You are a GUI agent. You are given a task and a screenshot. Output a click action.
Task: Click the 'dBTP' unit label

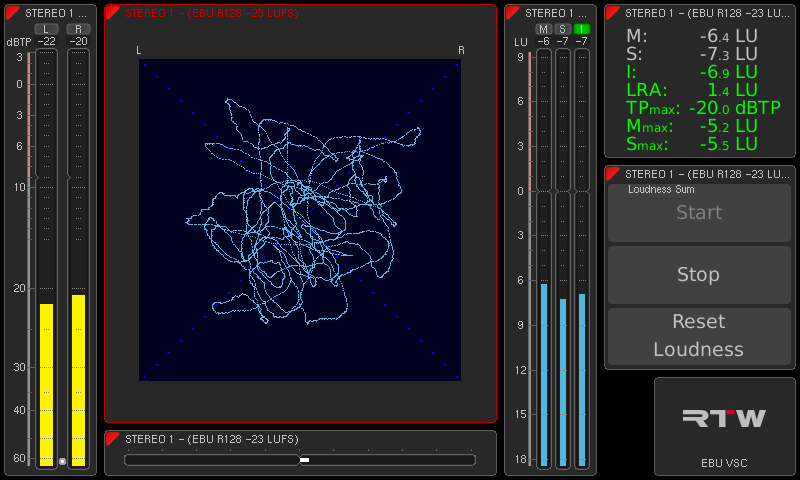click(19, 42)
